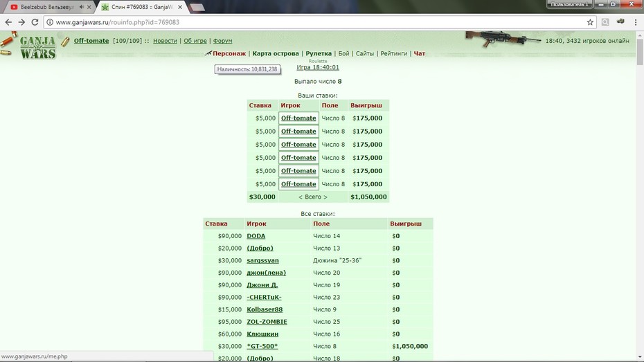Mute the Beelzebub tab's audio icon

tap(81, 7)
